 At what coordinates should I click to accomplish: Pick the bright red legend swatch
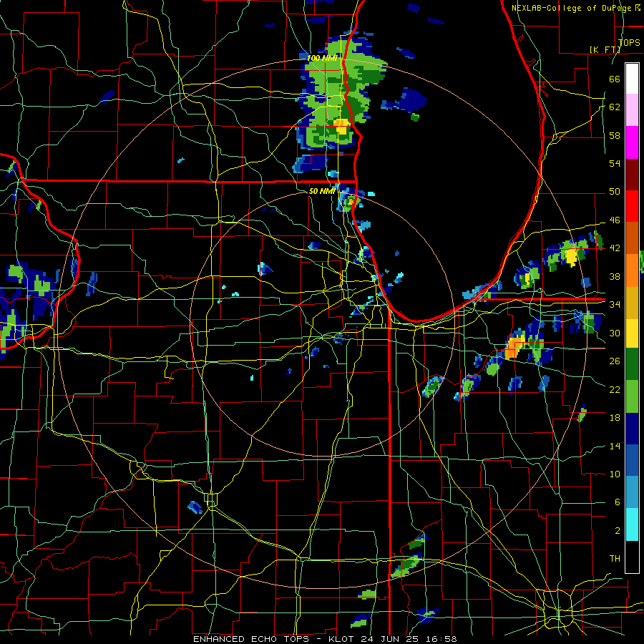(x=632, y=206)
